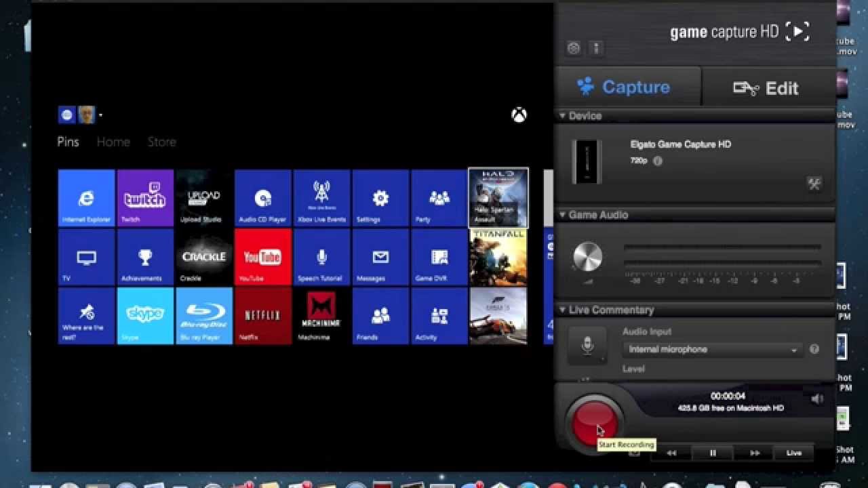
Task: Open the Skype tile
Action: [145, 316]
